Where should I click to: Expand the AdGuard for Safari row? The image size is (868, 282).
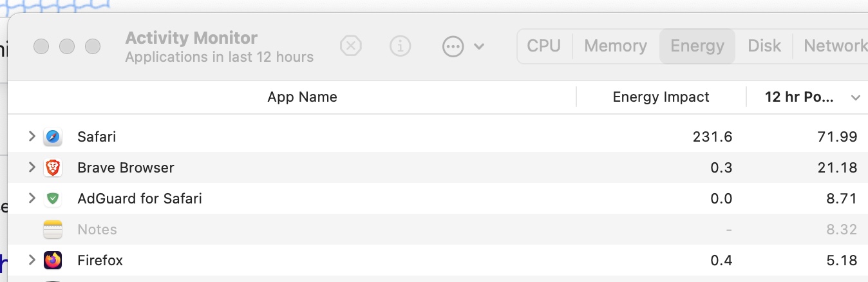tap(31, 198)
